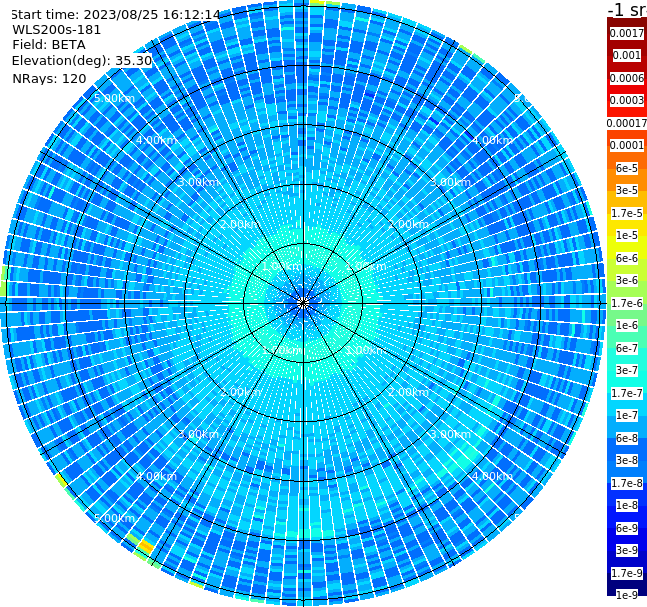Click the 0.0017 color scale label

pos(626,33)
